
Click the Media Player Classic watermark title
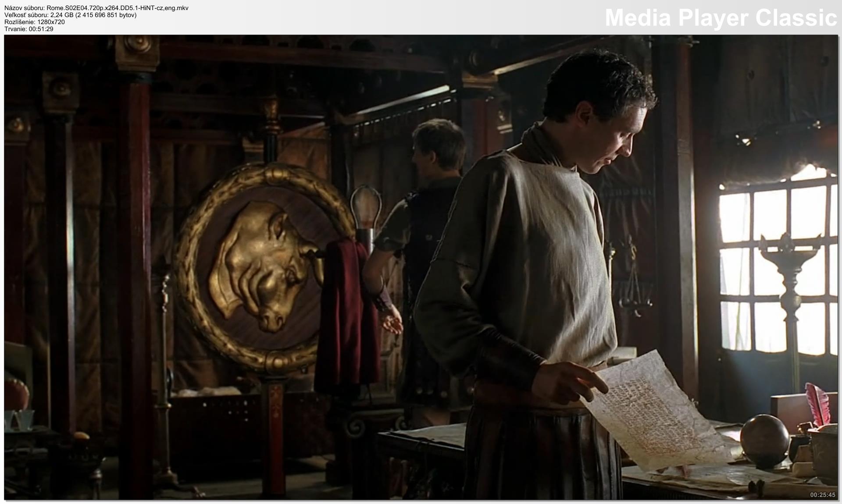point(721,18)
